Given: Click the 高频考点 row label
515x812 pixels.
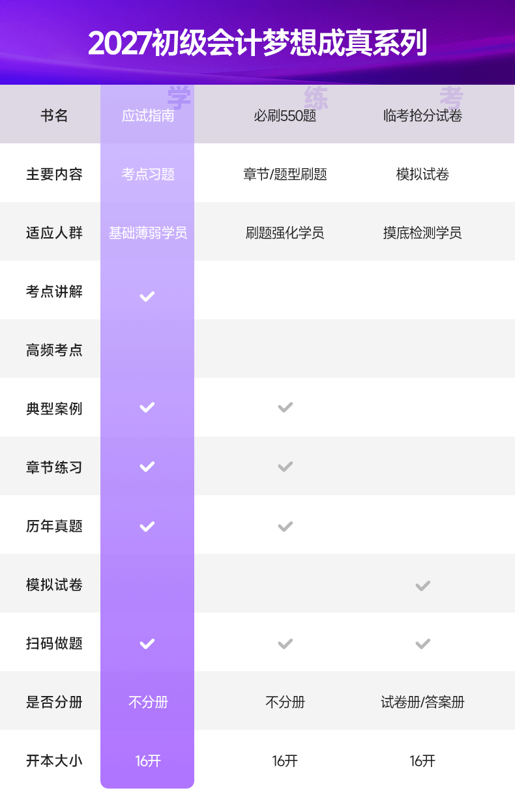Looking at the screenshot, I should click(54, 350).
